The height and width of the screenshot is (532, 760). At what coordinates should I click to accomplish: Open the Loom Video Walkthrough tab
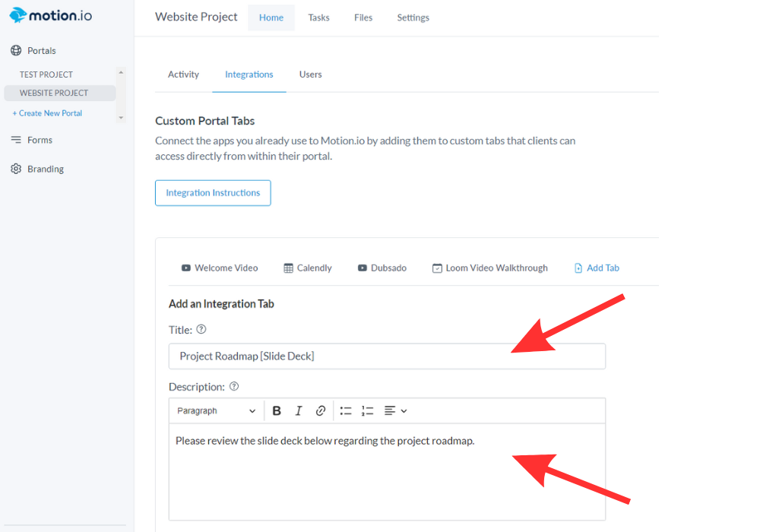[489, 268]
